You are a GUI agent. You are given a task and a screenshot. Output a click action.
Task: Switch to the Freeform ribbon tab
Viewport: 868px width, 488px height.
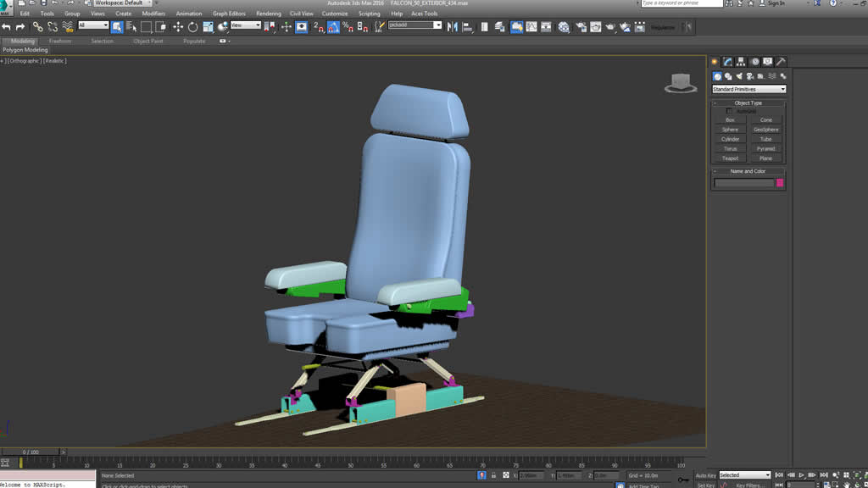[x=60, y=41]
